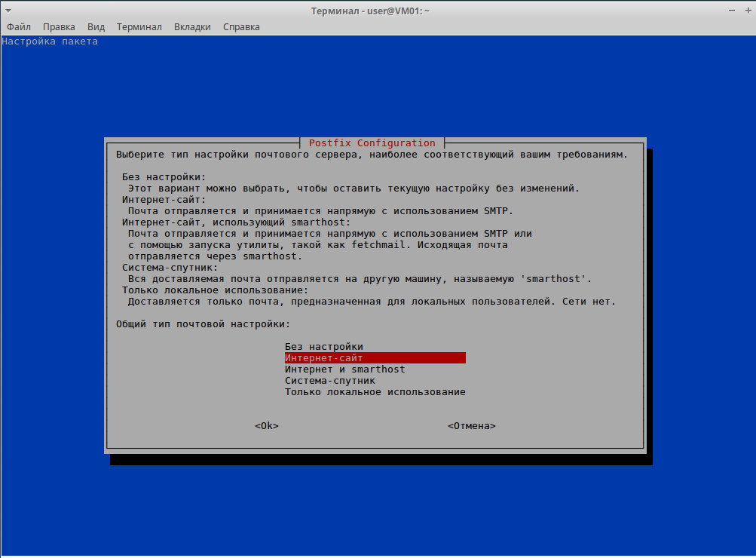Select the 'Без настройки' option
Image resolution: width=756 pixels, height=558 pixels.
tap(323, 347)
